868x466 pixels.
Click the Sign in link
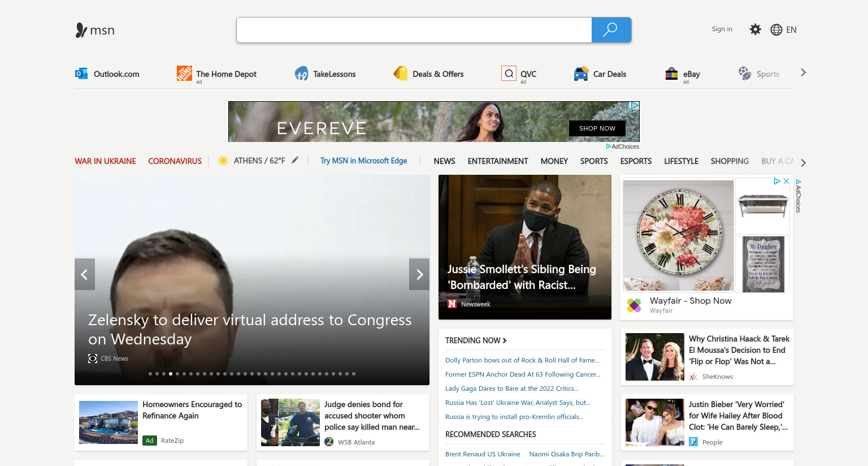pyautogui.click(x=722, y=29)
